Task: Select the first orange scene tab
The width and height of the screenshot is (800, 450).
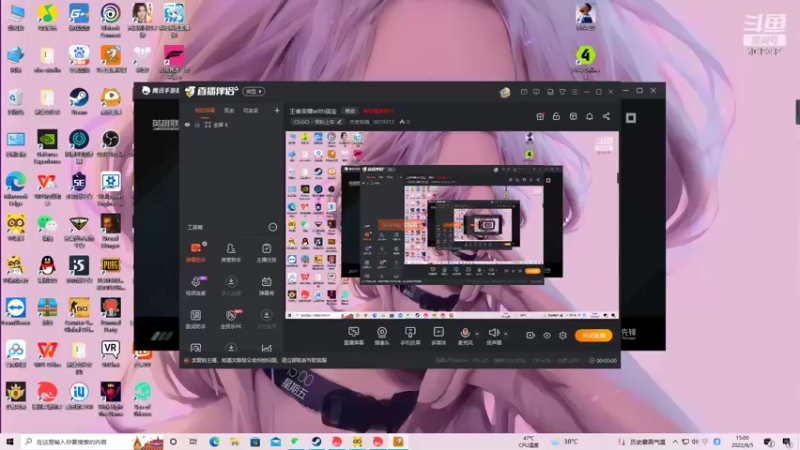Action: (205, 110)
